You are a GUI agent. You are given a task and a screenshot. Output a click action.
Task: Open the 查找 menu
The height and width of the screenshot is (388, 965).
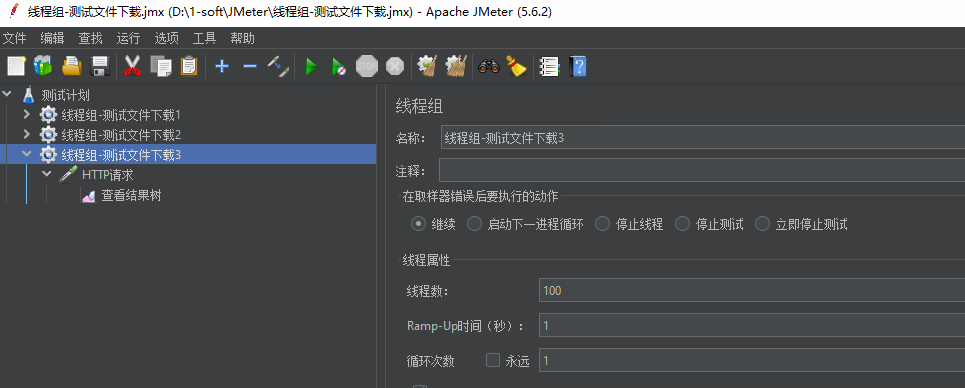click(x=90, y=38)
